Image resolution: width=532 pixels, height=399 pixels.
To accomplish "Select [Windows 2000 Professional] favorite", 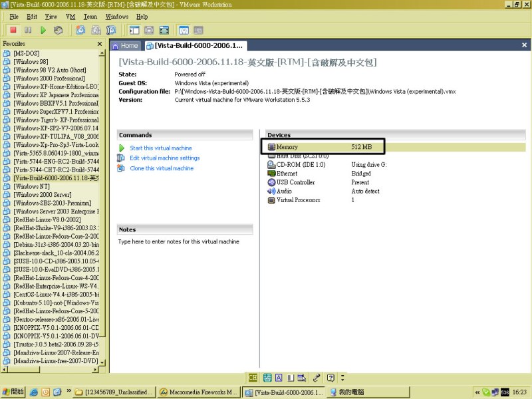I will [49, 78].
